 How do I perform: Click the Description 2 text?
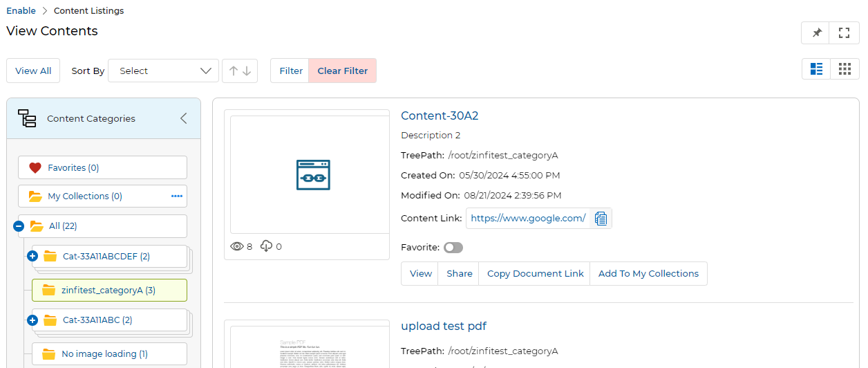coord(431,135)
